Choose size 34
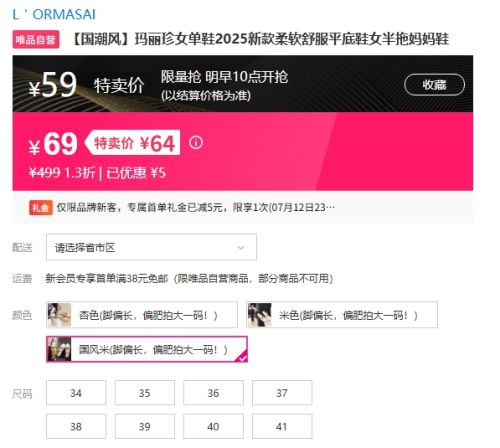This screenshot has height=448, width=500. click(76, 393)
